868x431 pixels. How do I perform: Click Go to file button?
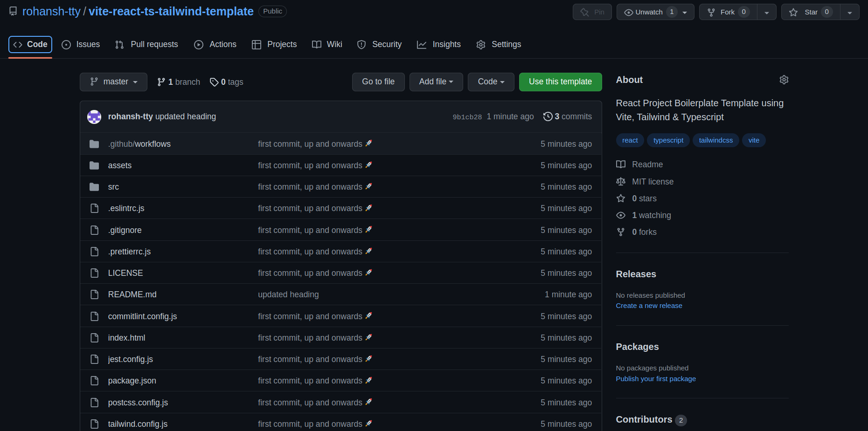pos(378,82)
